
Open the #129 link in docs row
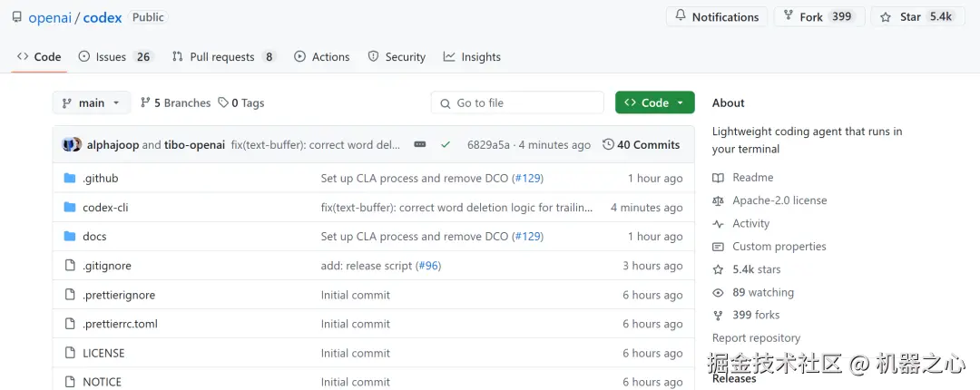(x=528, y=236)
